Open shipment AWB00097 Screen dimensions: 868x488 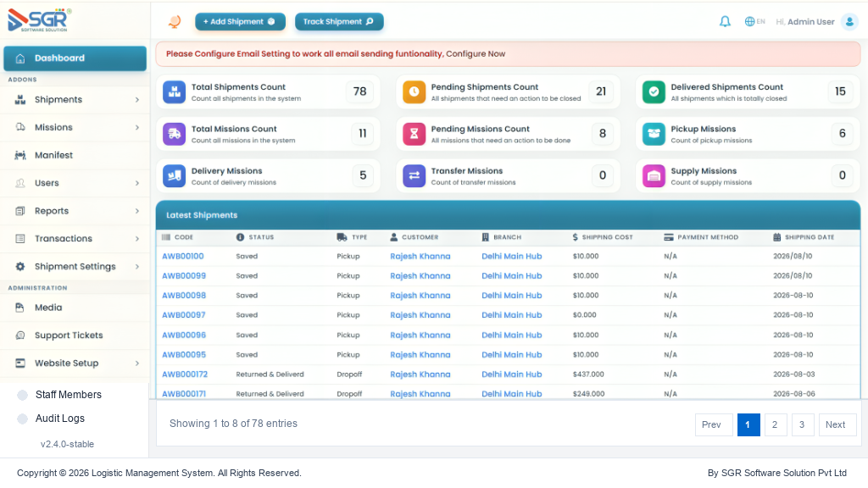tap(183, 315)
